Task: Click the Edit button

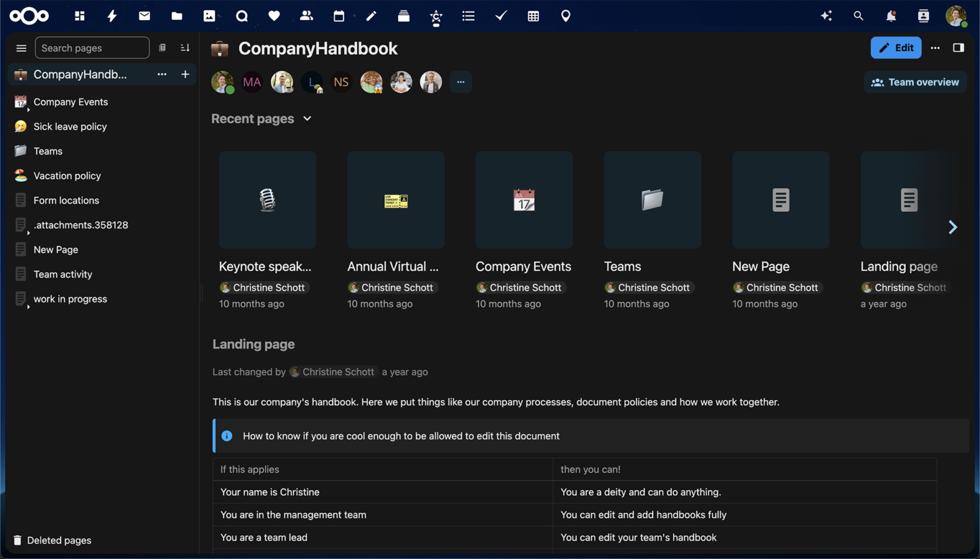Action: click(896, 47)
